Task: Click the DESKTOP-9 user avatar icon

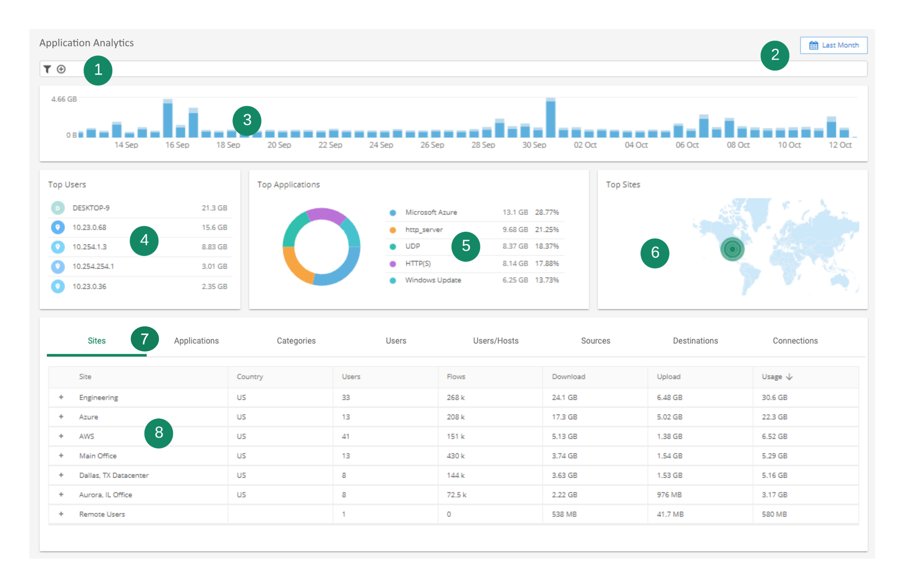Action: (x=58, y=208)
